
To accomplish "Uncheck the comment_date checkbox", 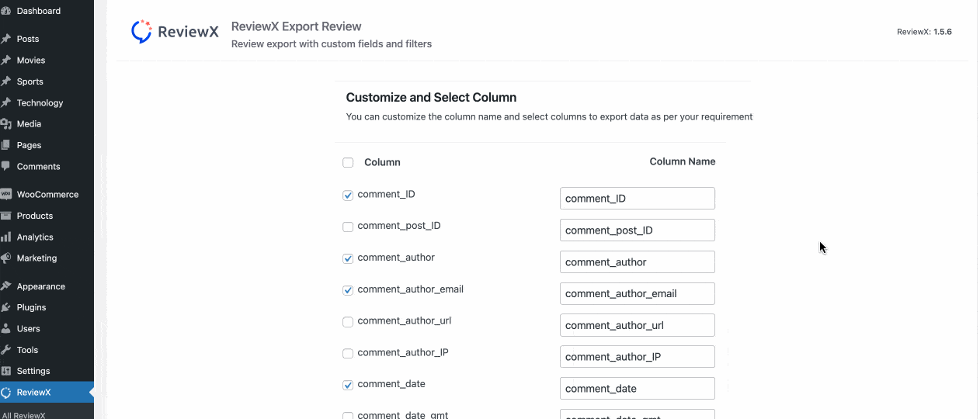I will pos(348,385).
